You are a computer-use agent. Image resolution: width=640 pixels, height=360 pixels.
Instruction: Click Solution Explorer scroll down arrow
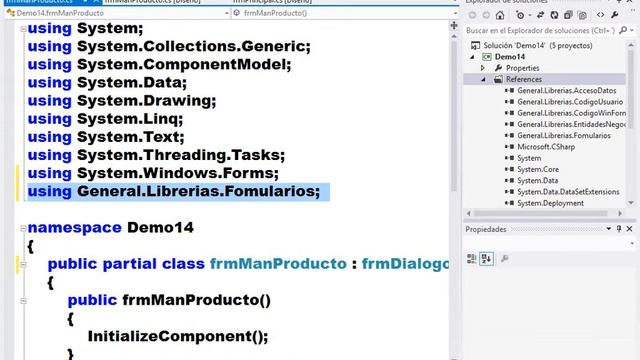pyautogui.click(x=631, y=203)
